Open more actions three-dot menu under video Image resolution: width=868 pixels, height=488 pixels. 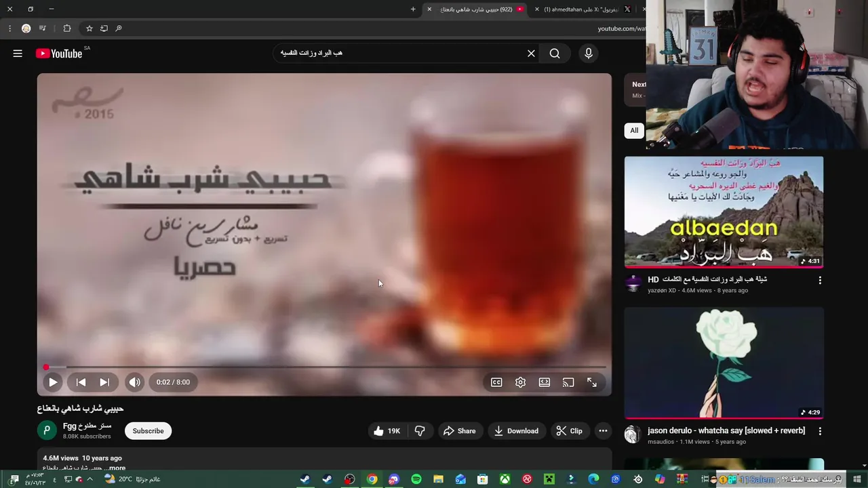click(603, 431)
